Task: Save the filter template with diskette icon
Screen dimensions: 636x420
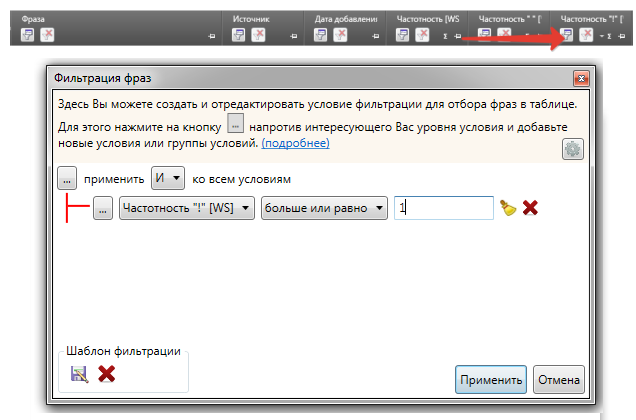Action: [79, 374]
